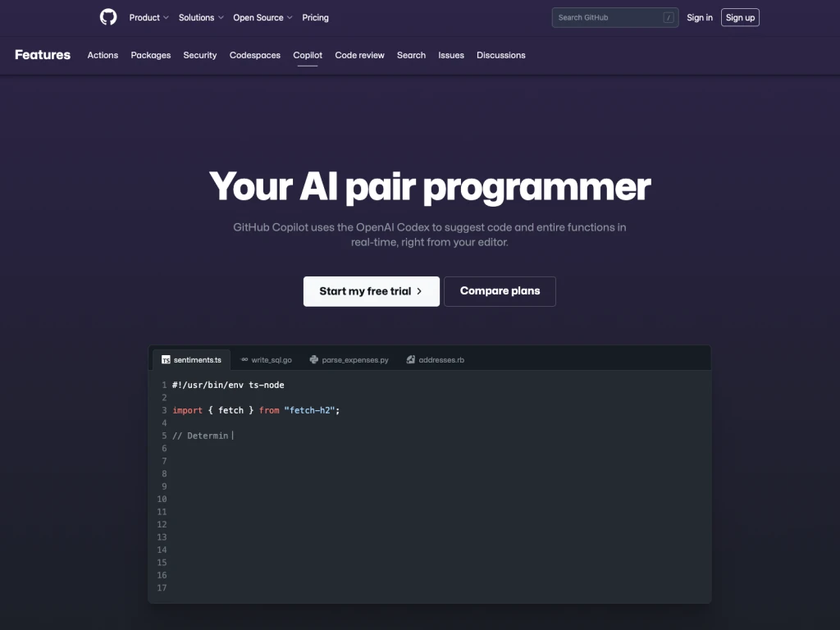Open the Issues features tab
This screenshot has width=840, height=630.
451,55
